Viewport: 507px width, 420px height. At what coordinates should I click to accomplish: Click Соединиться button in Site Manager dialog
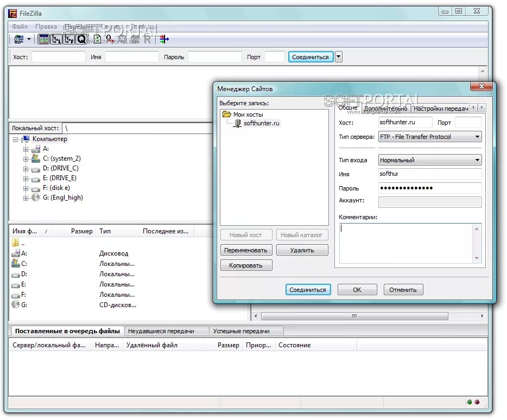pos(308,290)
